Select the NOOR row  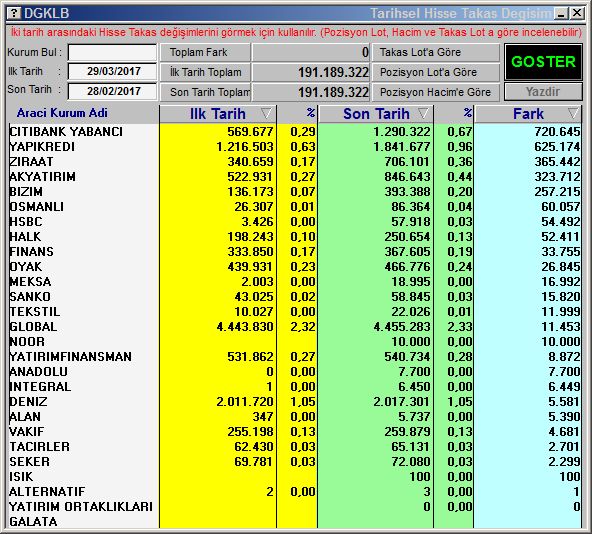(x=294, y=341)
